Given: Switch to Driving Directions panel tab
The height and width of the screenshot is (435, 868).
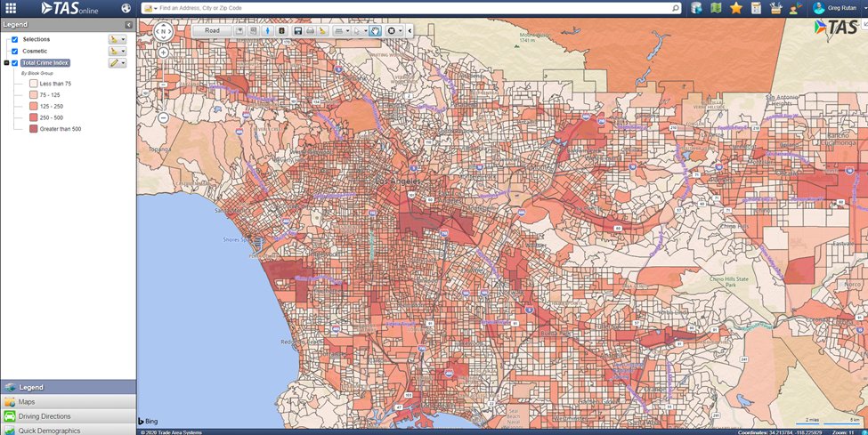Looking at the screenshot, I should tap(68, 416).
